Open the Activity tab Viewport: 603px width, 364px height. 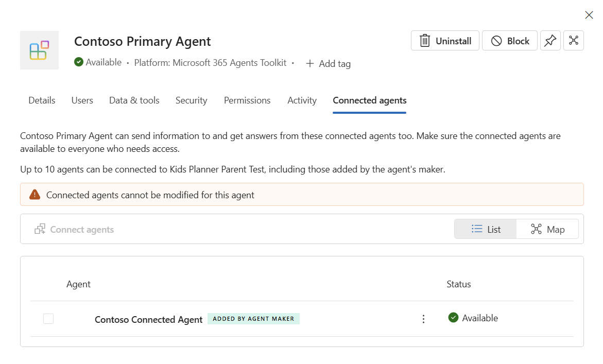point(302,100)
